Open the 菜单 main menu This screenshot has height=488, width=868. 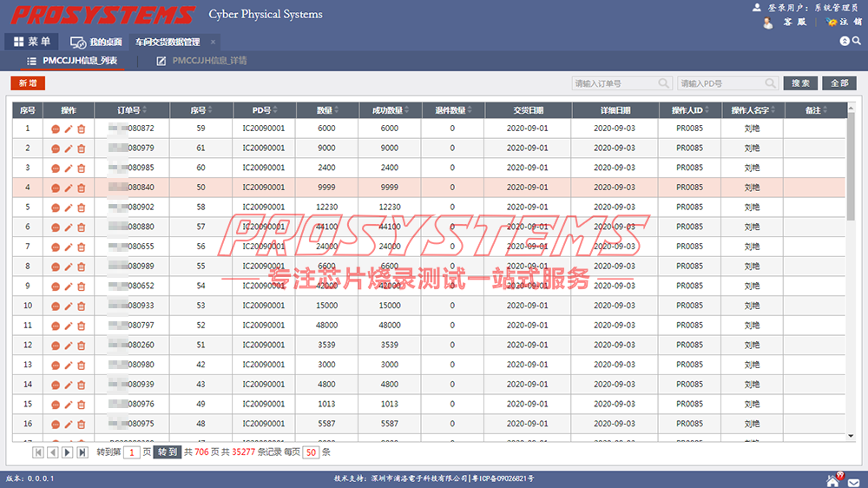click(32, 42)
